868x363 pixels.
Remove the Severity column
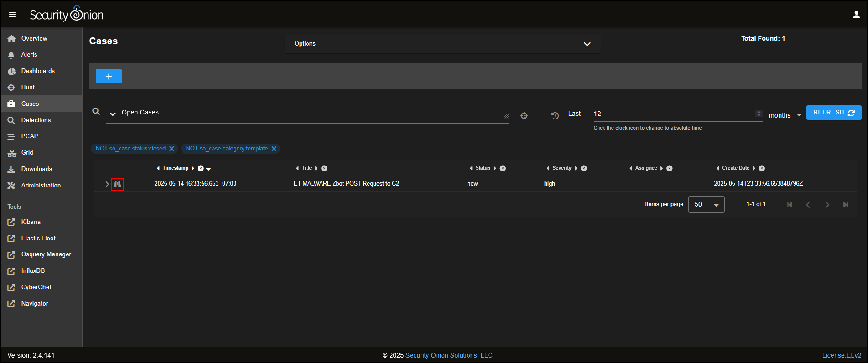(584, 168)
